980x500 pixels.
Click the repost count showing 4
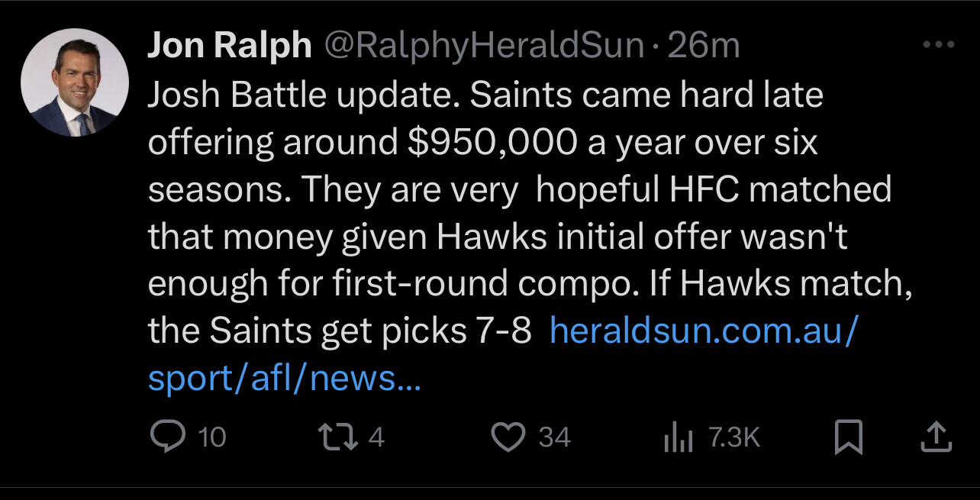(376, 437)
